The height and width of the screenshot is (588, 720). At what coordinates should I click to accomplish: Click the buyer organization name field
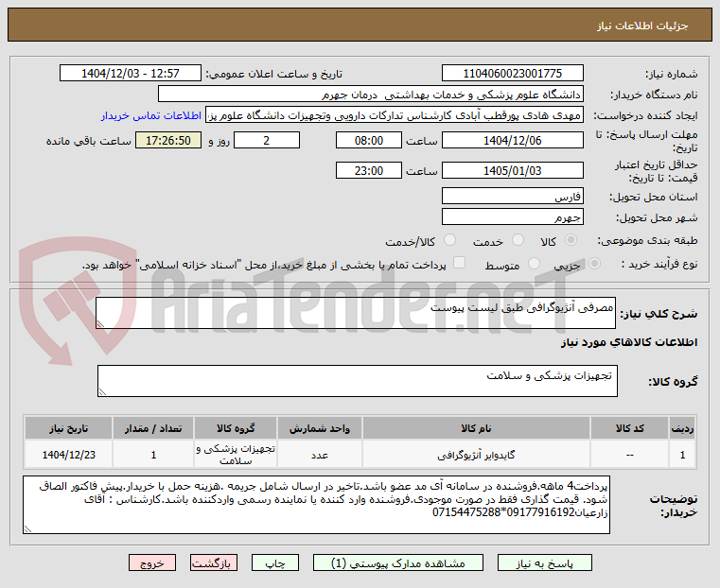[371, 94]
